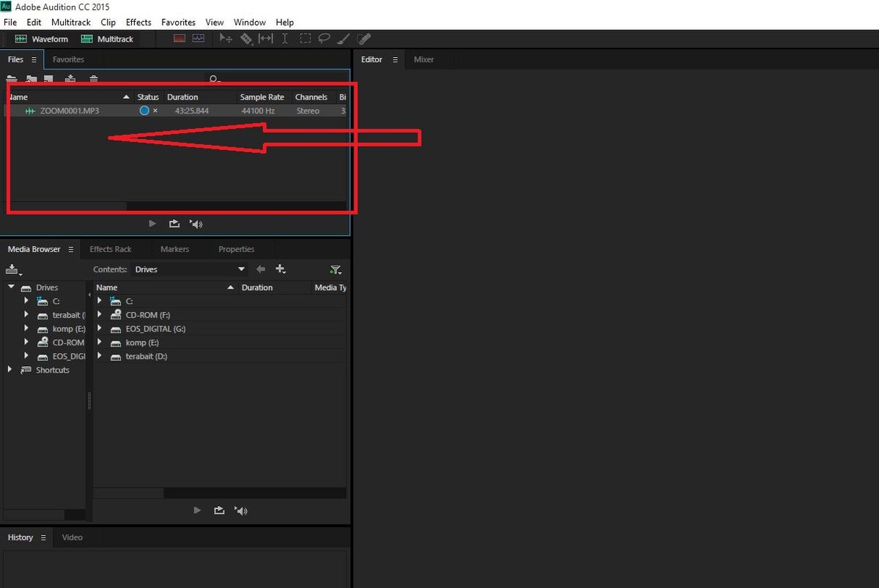This screenshot has width=879, height=588.
Task: Switch to the Mixer tab
Action: coord(424,60)
